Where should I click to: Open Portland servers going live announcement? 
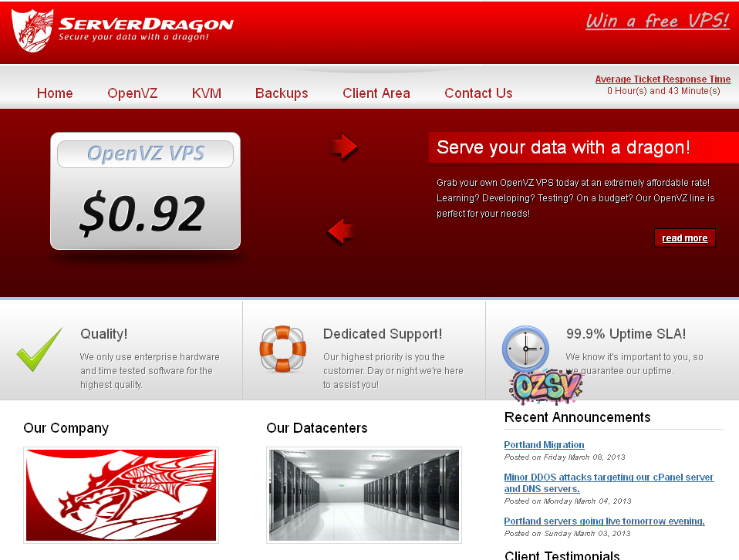(604, 521)
